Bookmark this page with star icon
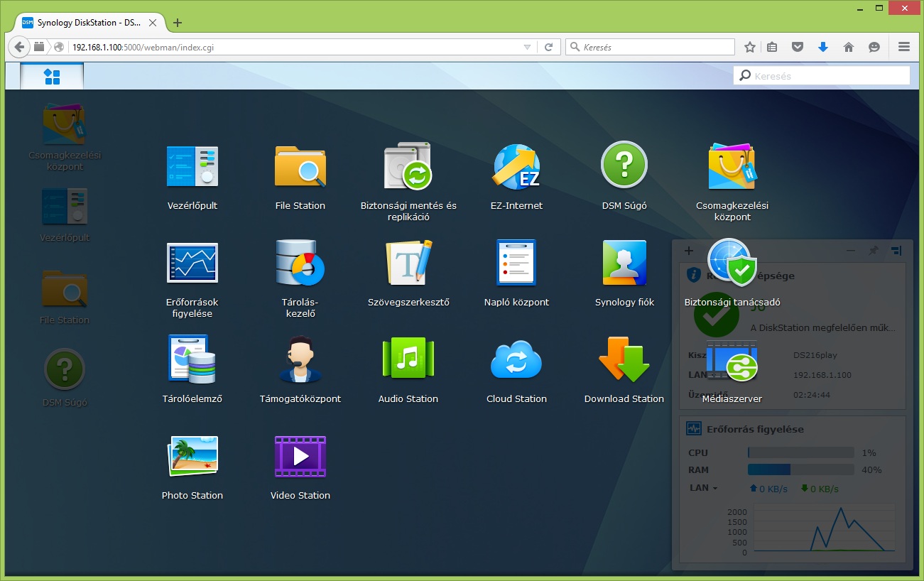The image size is (924, 581). (x=750, y=47)
